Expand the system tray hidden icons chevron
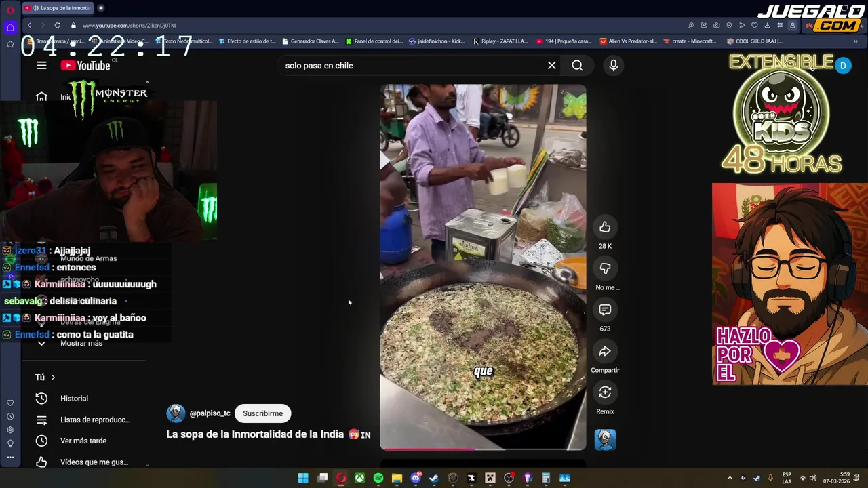The height and width of the screenshot is (488, 868). (x=730, y=478)
